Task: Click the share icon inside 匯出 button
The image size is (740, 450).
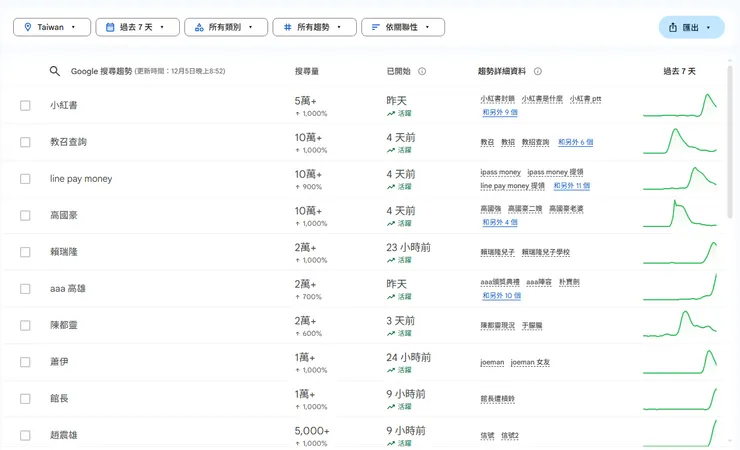Action: (673, 27)
